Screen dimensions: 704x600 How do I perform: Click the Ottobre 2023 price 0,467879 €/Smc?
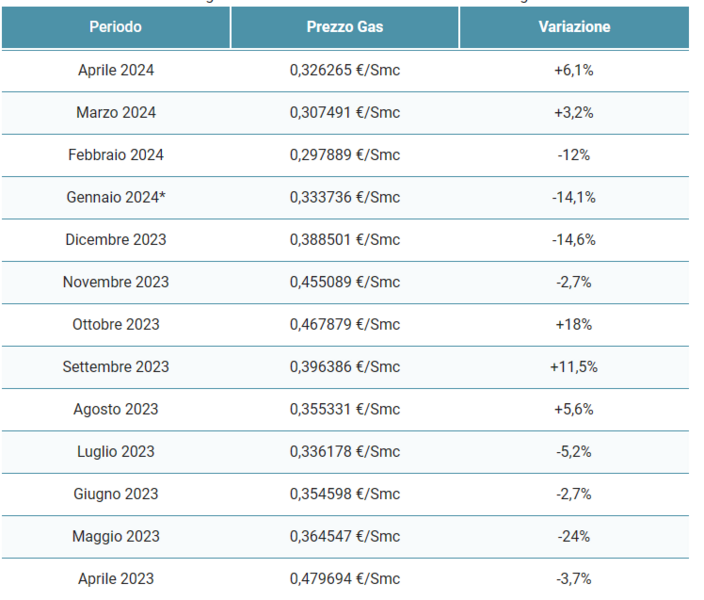point(345,324)
